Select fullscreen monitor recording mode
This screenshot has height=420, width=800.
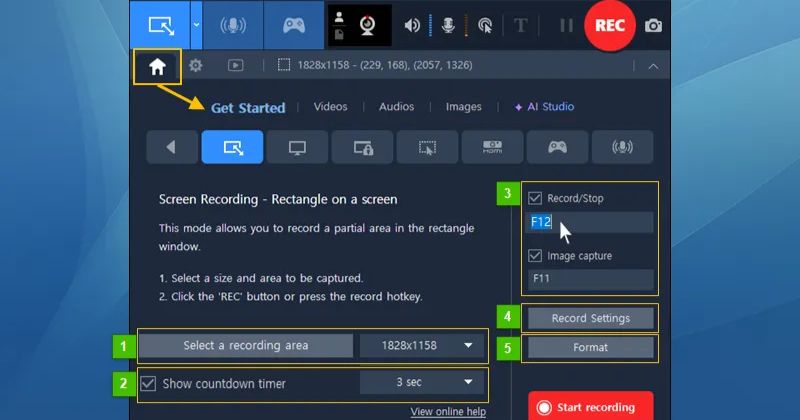297,147
